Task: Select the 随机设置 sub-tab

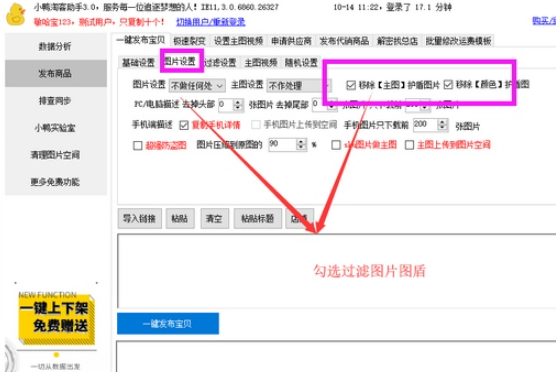Action: tap(301, 63)
